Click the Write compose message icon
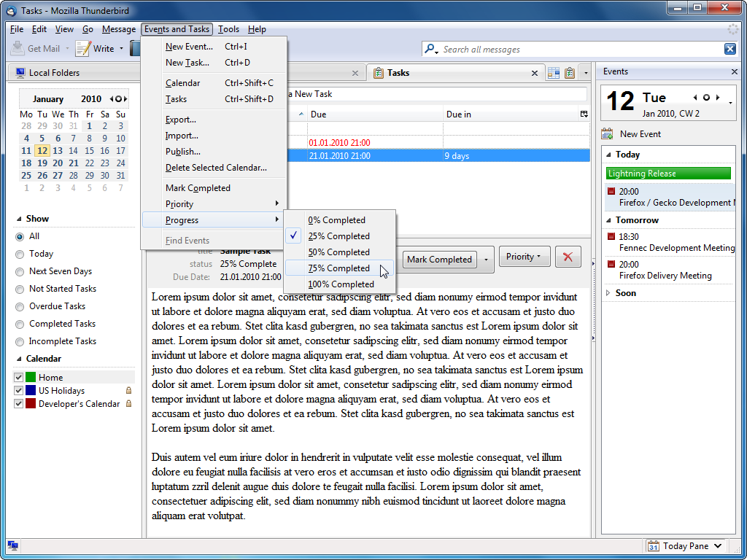 (83, 49)
